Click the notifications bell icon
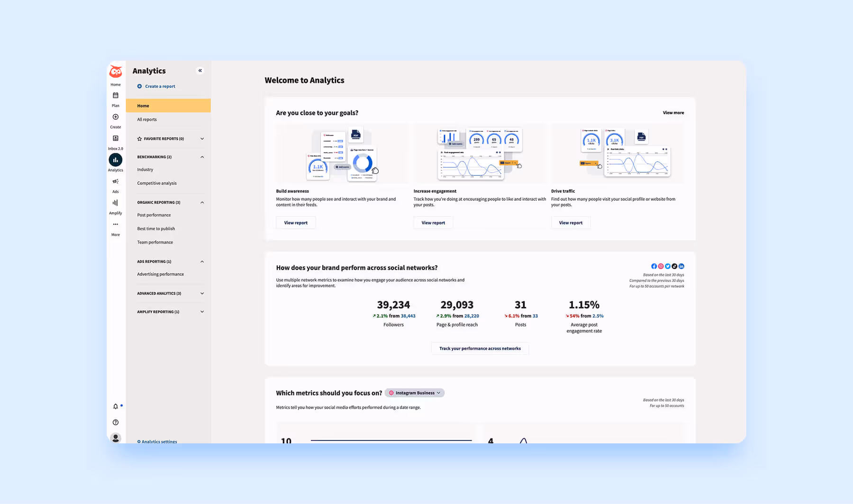This screenshot has height=504, width=853. (x=115, y=406)
